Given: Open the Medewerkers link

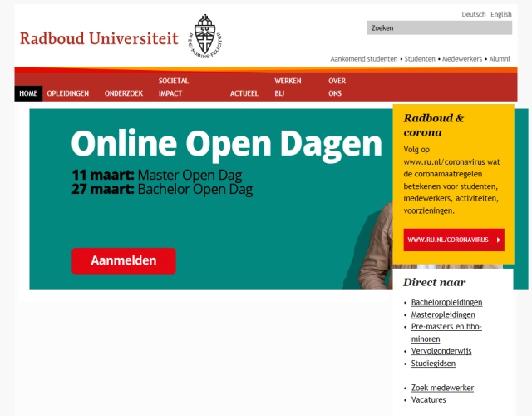Looking at the screenshot, I should click(x=462, y=59).
